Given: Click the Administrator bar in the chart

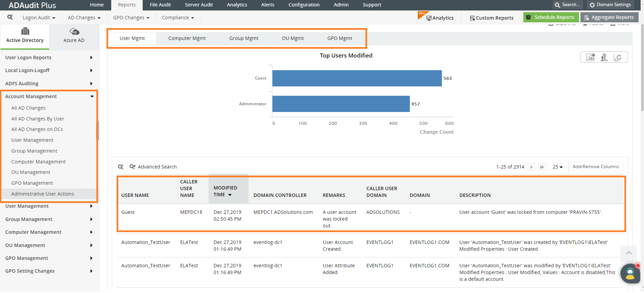Looking at the screenshot, I should pos(341,104).
